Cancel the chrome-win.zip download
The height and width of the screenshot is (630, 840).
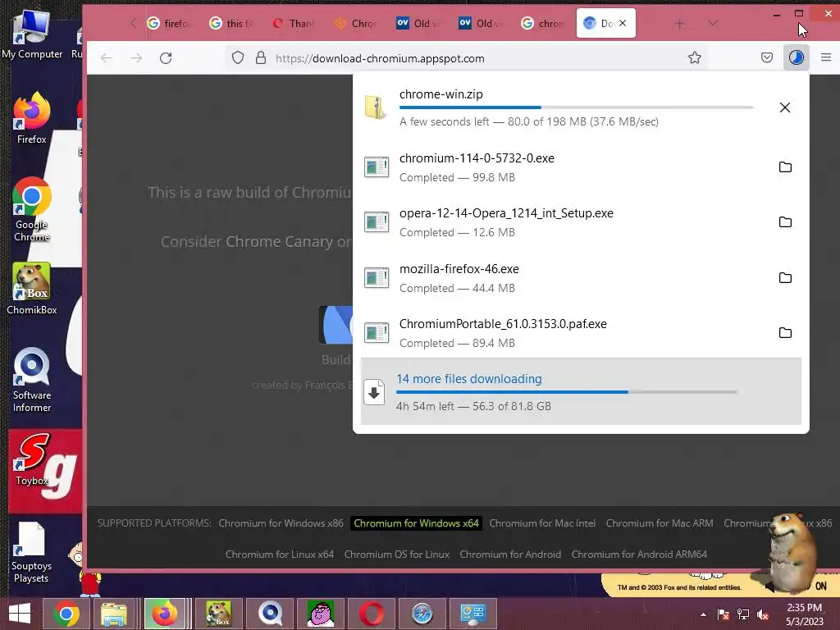785,107
